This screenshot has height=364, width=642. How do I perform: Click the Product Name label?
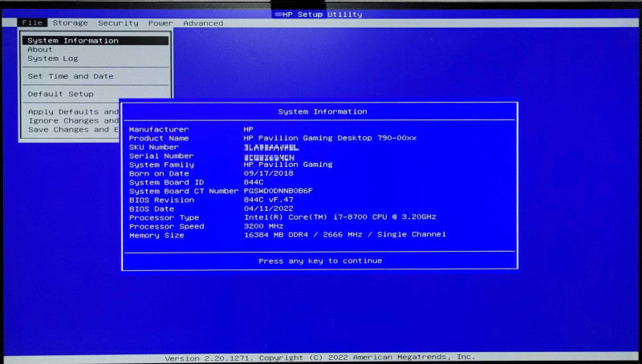point(159,138)
